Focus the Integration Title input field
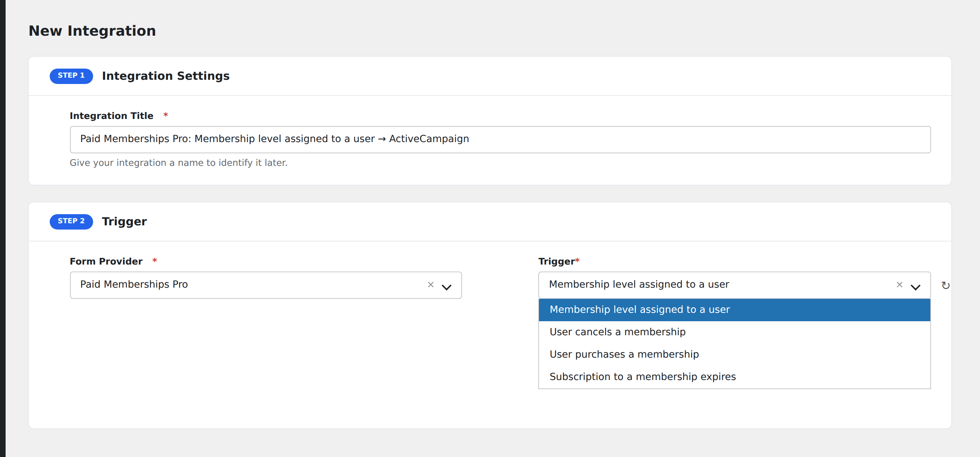The width and height of the screenshot is (980, 457). click(x=500, y=140)
